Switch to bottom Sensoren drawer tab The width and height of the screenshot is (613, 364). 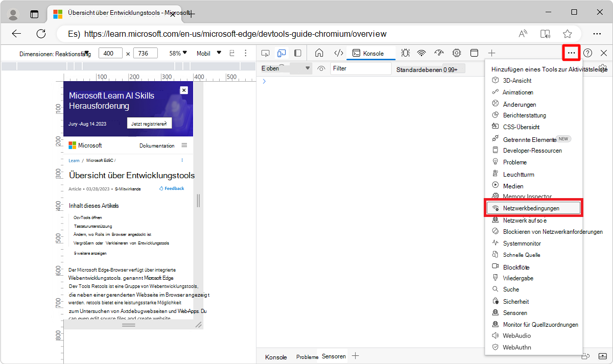pyautogui.click(x=334, y=356)
